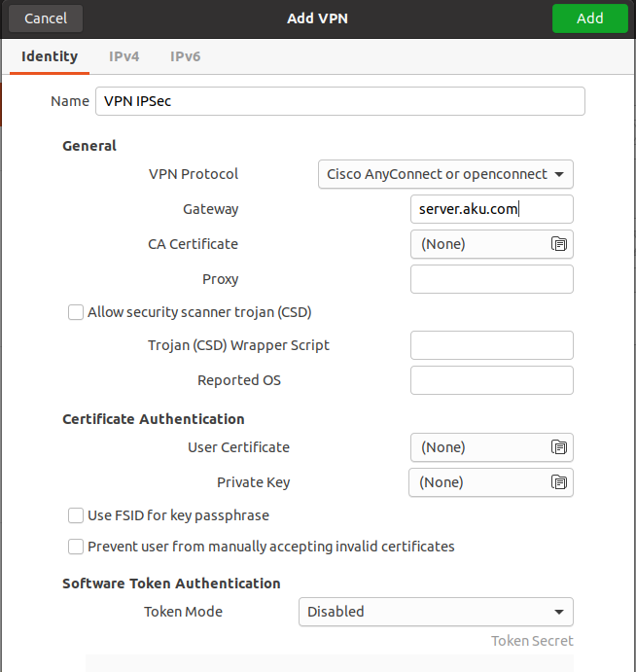Select the Identity tab
Viewport: 636px width, 672px height.
coord(50,56)
